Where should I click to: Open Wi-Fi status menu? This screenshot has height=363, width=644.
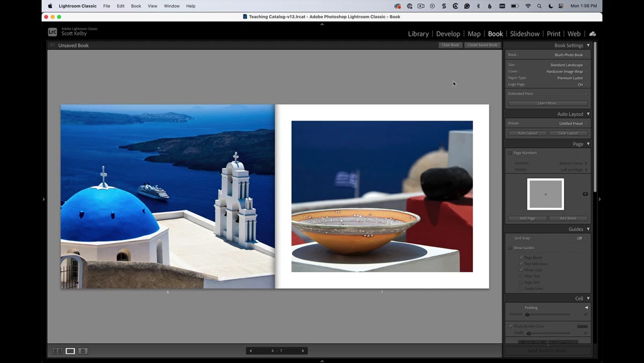[x=528, y=6]
